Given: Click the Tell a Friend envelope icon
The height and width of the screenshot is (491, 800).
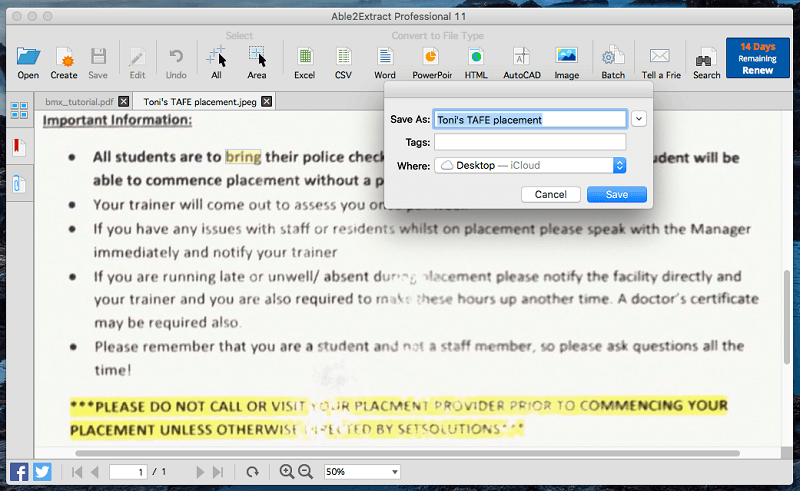Looking at the screenshot, I should point(661,63).
